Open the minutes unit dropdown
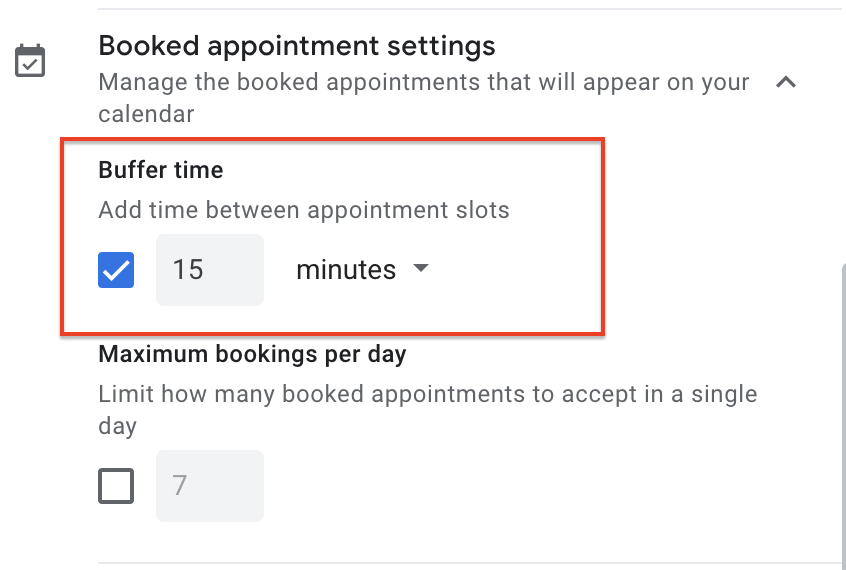846x570 pixels. [x=361, y=270]
